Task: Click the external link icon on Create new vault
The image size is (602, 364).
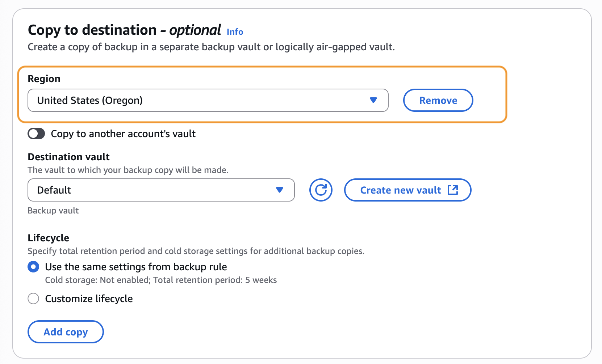Action: coord(453,190)
